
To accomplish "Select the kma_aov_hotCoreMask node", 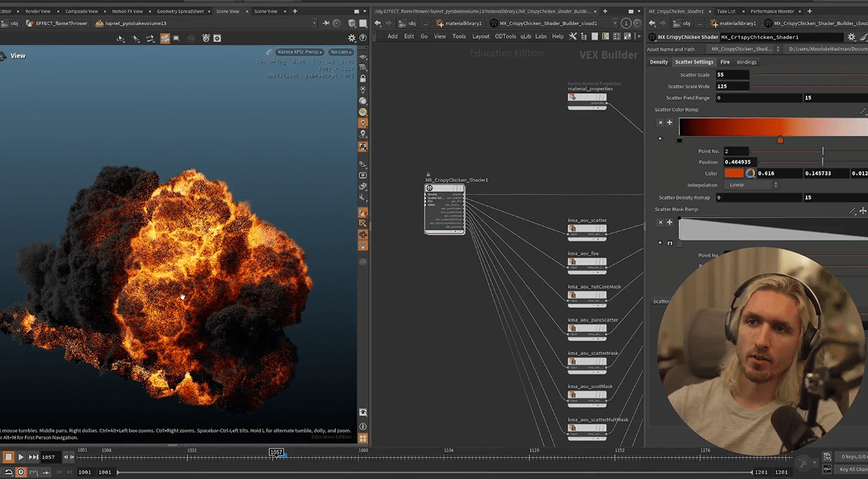I will pyautogui.click(x=587, y=299).
